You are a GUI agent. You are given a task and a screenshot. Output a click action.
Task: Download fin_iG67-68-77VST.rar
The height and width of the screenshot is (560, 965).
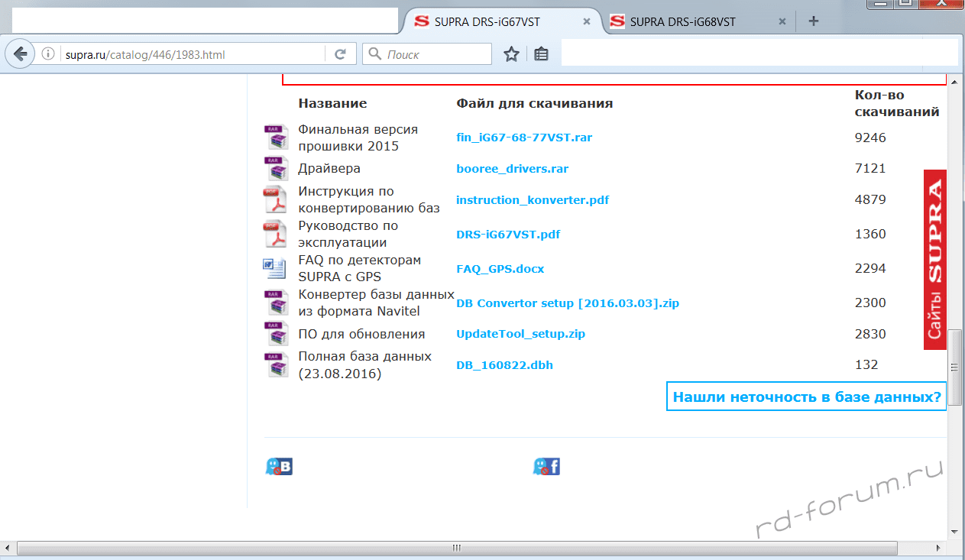pos(524,138)
